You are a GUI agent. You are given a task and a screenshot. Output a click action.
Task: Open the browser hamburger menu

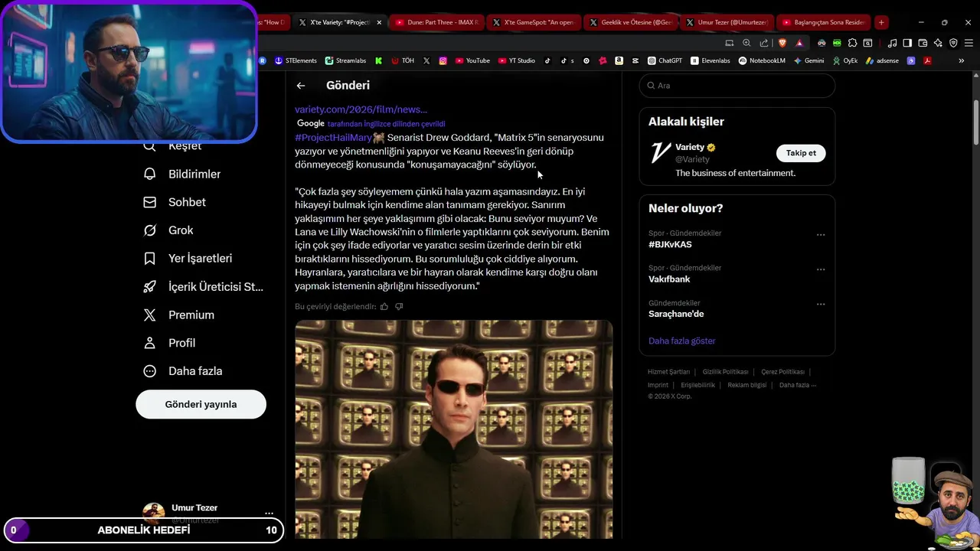(969, 43)
